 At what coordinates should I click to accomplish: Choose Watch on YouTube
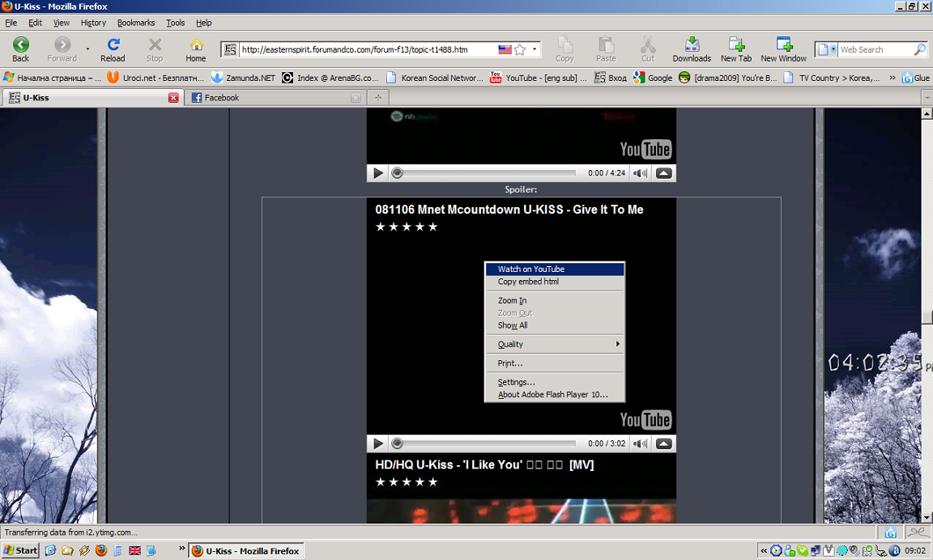(555, 269)
